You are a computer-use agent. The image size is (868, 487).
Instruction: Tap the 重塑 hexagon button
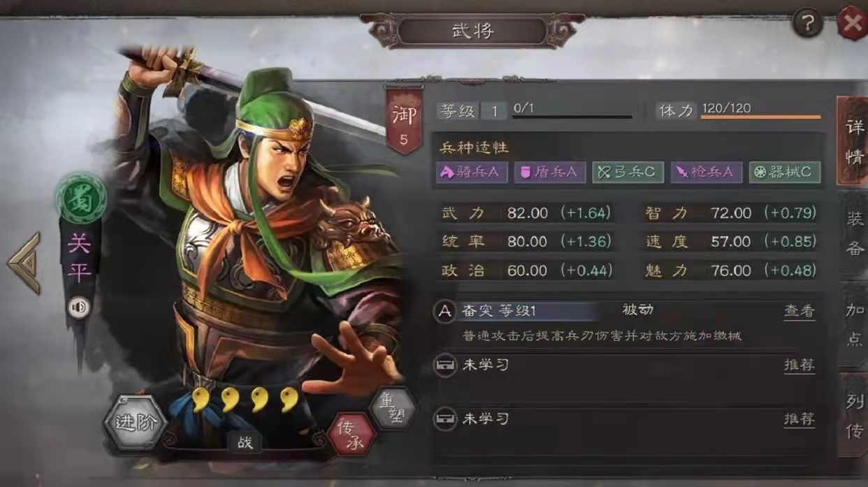[391, 407]
